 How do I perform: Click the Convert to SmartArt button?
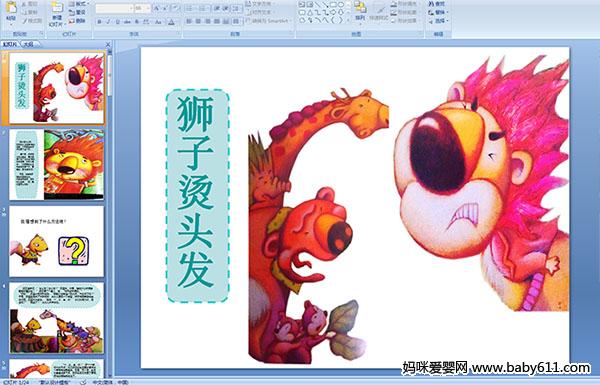coord(269,21)
